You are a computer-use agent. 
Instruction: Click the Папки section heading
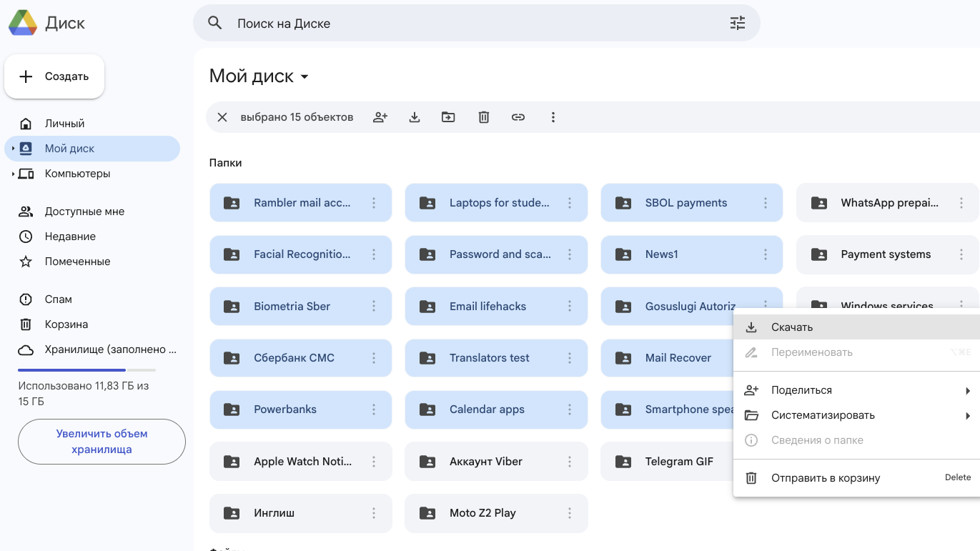(x=225, y=163)
